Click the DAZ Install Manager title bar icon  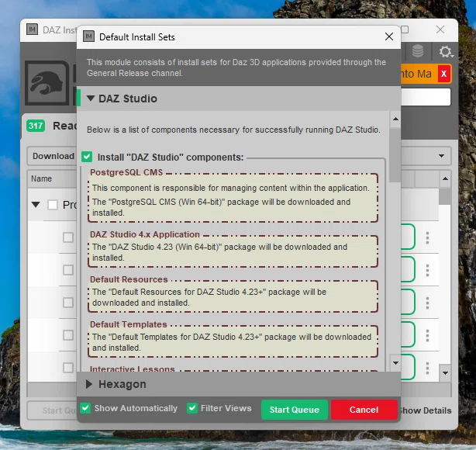tap(33, 29)
